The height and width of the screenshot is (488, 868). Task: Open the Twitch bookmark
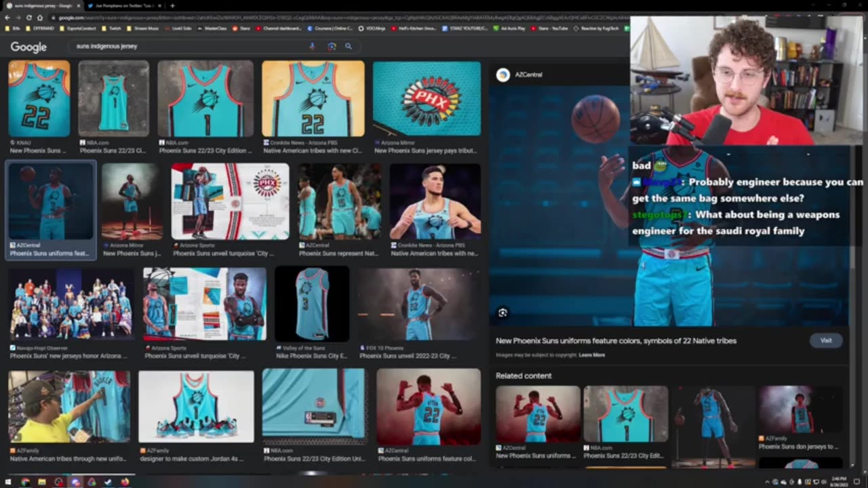(111, 28)
